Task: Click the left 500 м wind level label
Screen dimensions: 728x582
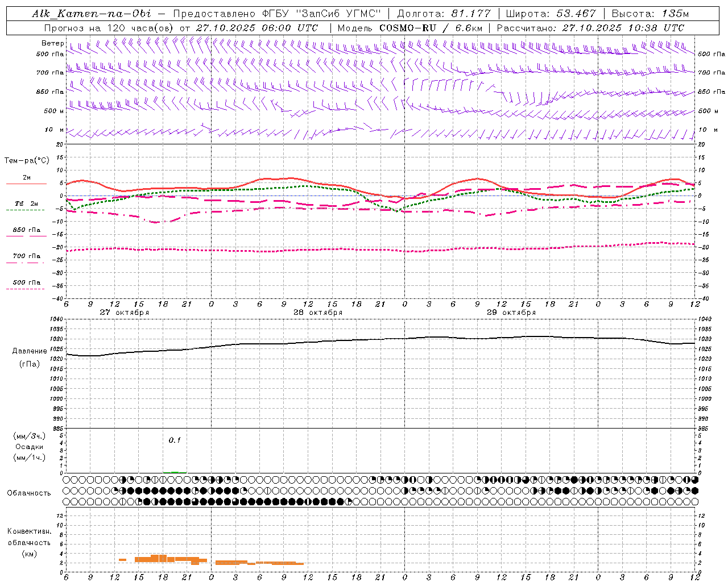Action: (x=53, y=111)
